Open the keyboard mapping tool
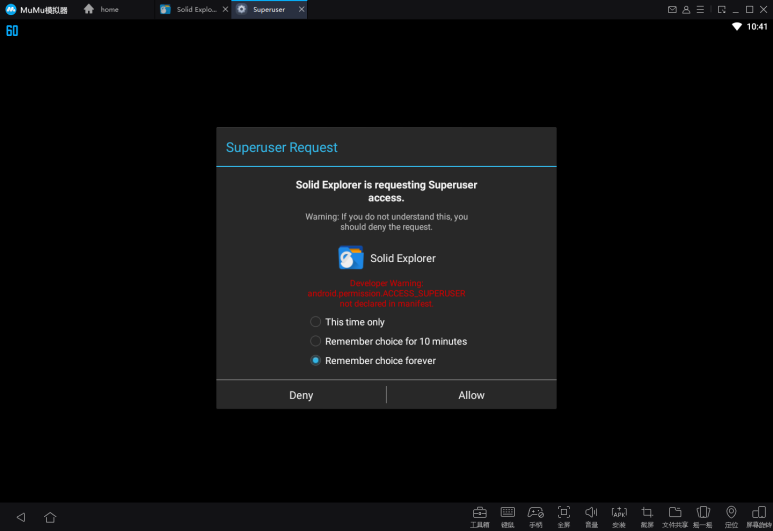The width and height of the screenshot is (773, 531). [x=507, y=516]
